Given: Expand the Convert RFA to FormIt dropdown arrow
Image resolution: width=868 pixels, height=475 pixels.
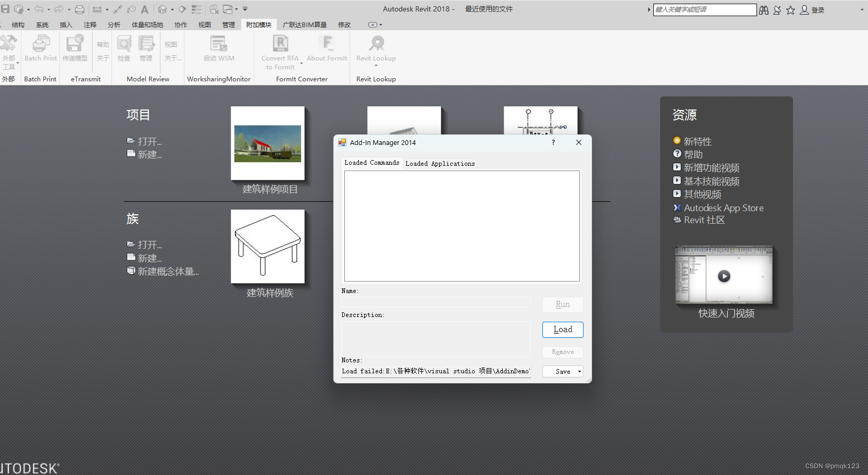Looking at the screenshot, I should tap(302, 63).
